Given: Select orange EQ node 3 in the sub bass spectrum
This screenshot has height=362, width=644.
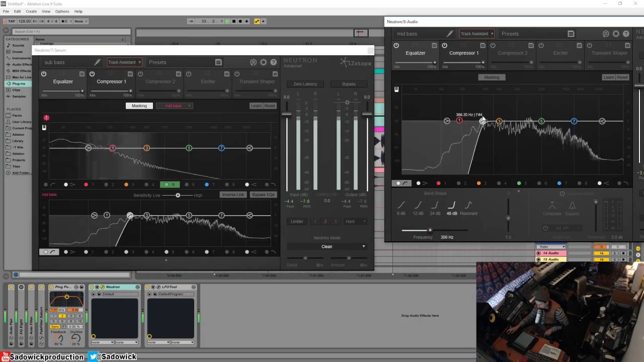Looking at the screenshot, I should pos(146,148).
